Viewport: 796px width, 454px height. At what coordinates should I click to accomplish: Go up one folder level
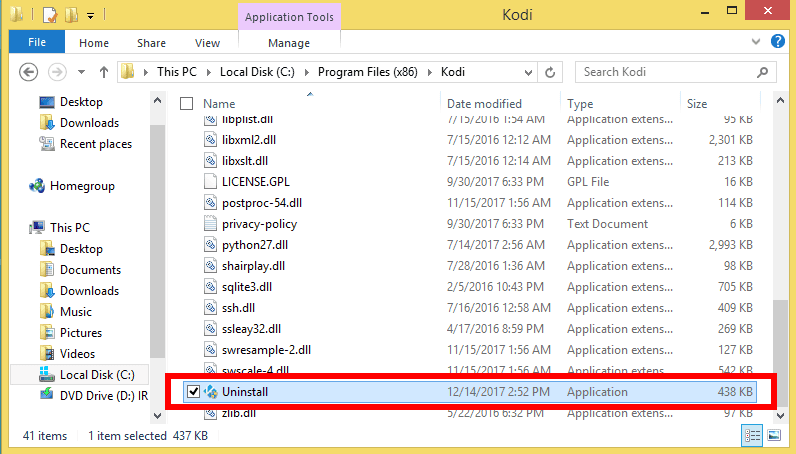tap(104, 72)
